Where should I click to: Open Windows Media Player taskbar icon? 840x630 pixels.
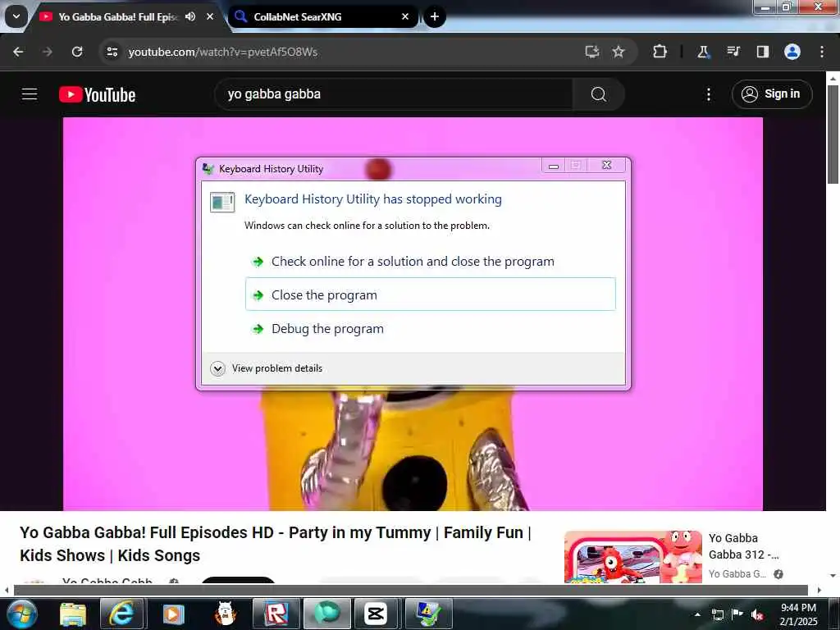coord(172,614)
